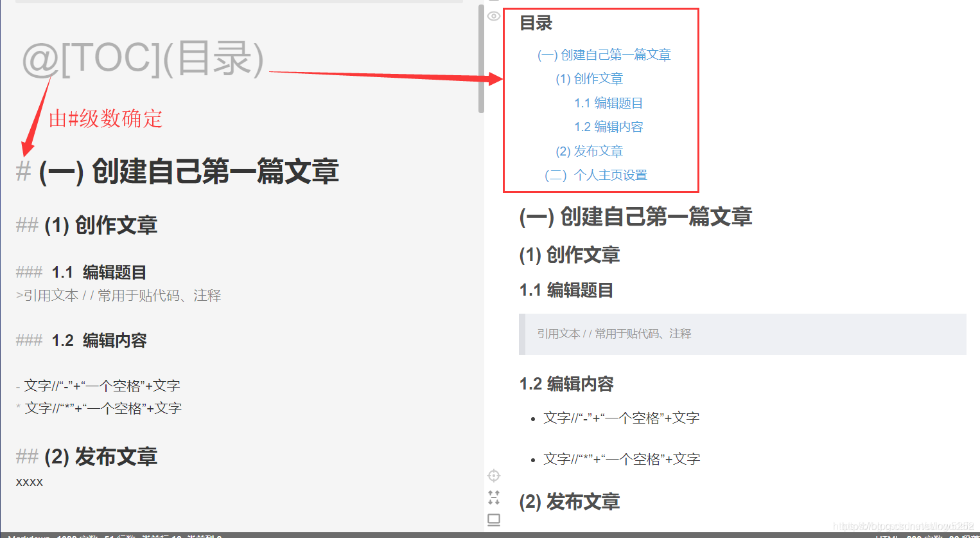Click preview heading (2) 发布文章

[x=570, y=502]
